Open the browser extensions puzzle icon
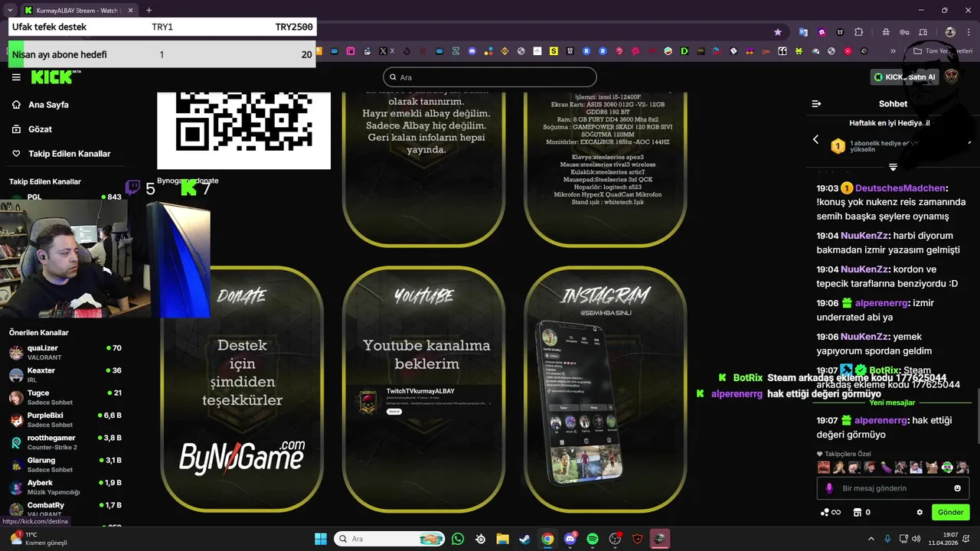The width and height of the screenshot is (980, 551). coord(858,32)
